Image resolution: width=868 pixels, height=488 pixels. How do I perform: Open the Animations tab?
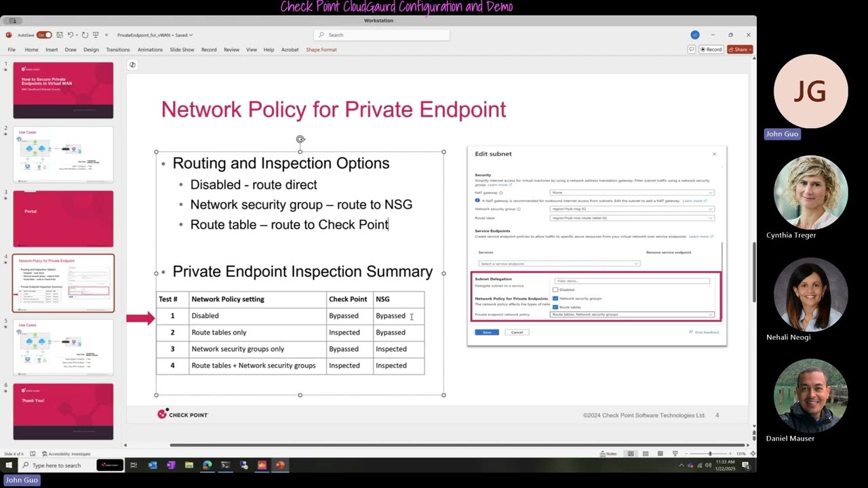point(150,49)
